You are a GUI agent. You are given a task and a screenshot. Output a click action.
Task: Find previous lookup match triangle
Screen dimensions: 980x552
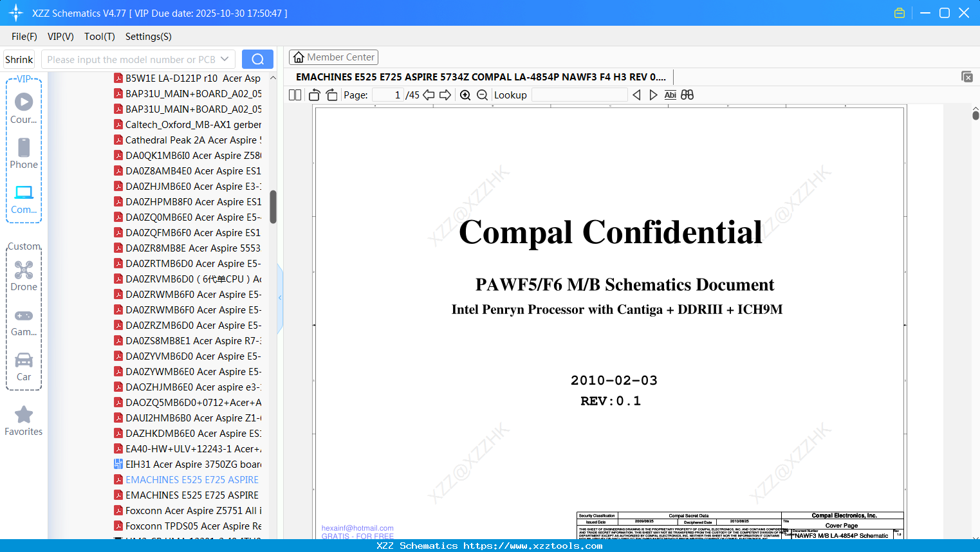636,95
